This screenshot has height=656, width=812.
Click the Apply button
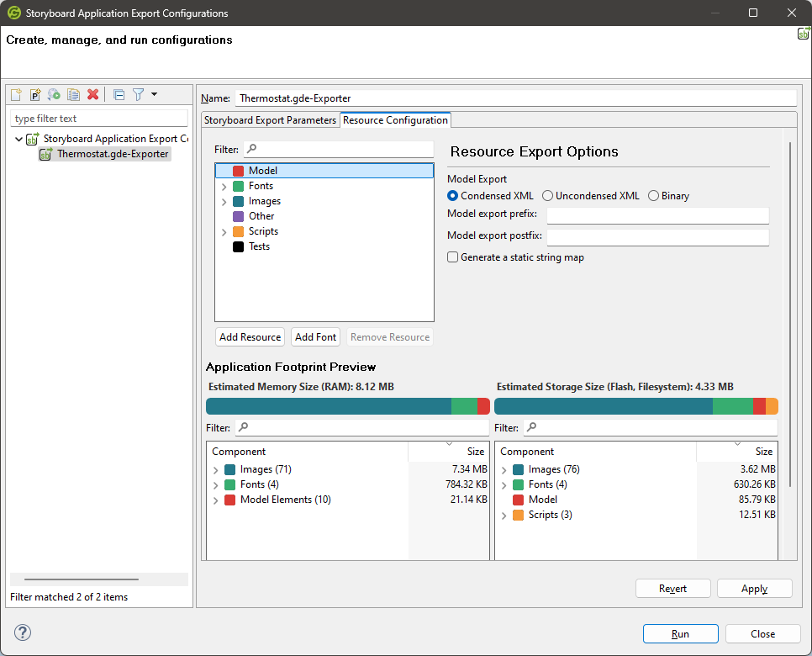click(x=755, y=589)
